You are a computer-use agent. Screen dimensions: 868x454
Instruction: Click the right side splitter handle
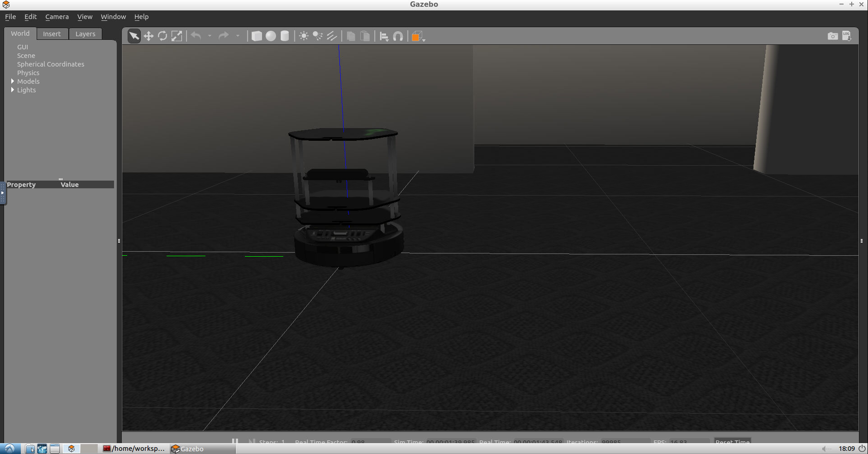pos(862,241)
